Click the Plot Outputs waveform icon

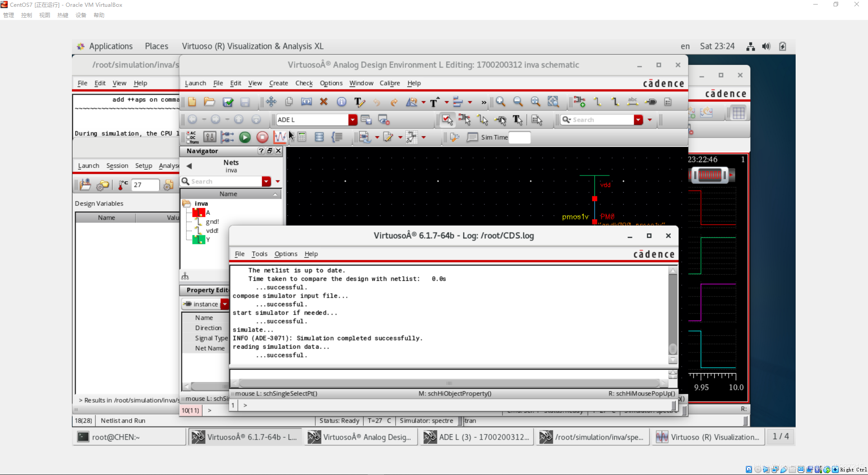[280, 138]
